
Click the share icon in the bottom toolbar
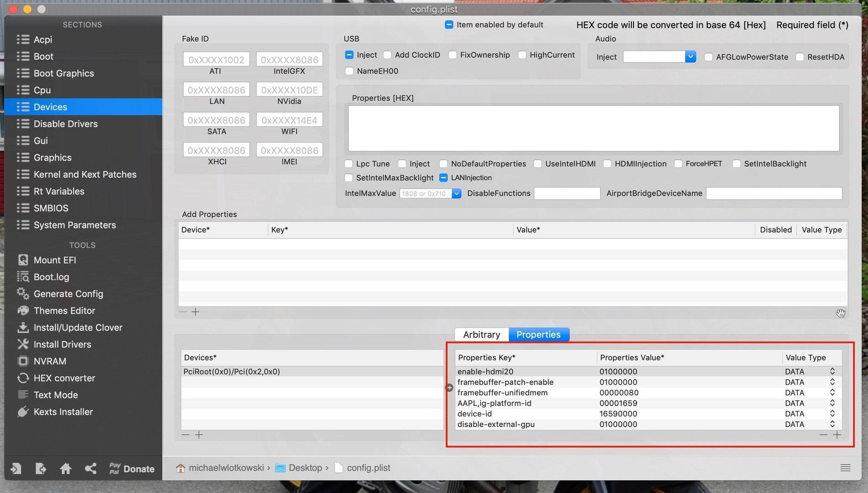click(90, 469)
